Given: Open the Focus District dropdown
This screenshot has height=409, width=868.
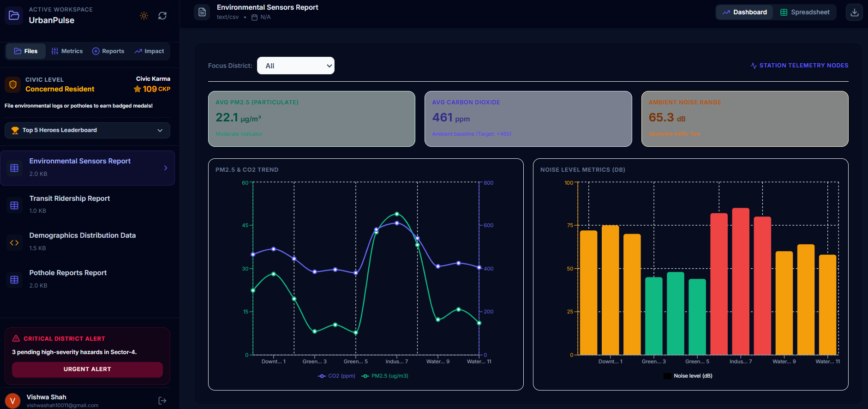Looking at the screenshot, I should (296, 66).
